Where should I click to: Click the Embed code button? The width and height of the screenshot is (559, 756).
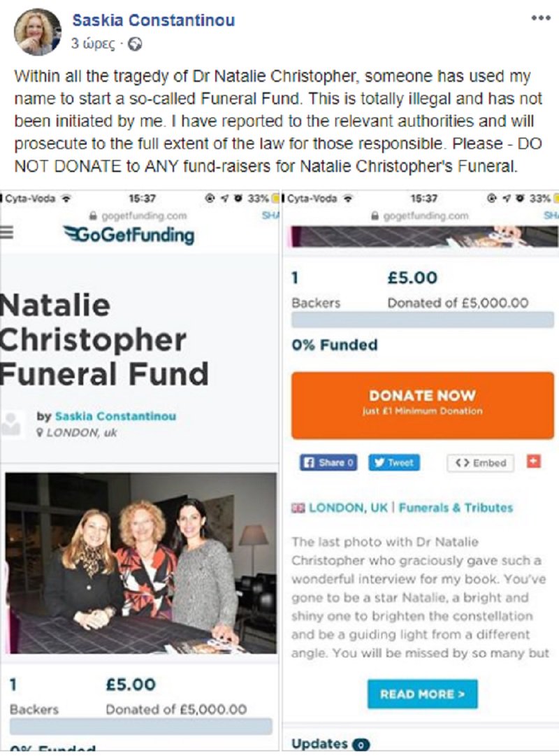click(480, 463)
